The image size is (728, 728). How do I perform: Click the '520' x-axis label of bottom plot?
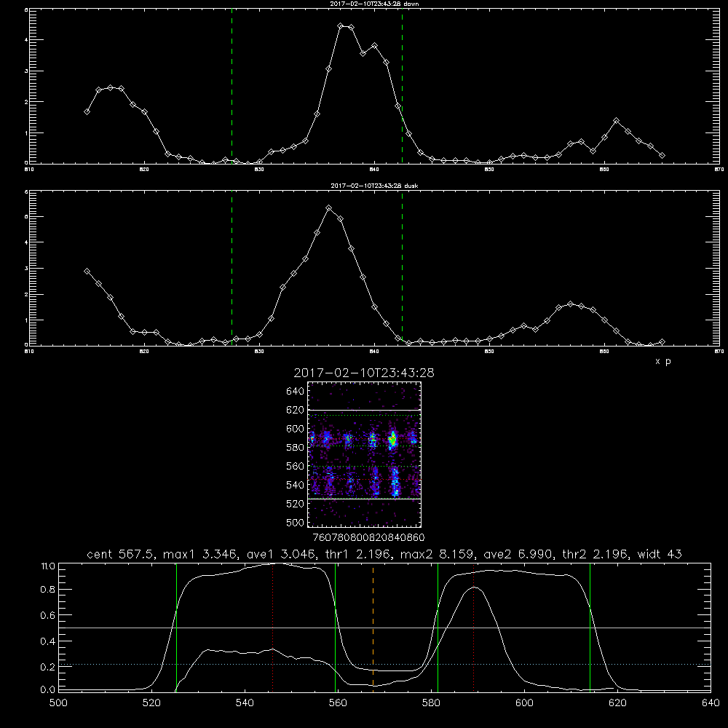tap(151, 703)
